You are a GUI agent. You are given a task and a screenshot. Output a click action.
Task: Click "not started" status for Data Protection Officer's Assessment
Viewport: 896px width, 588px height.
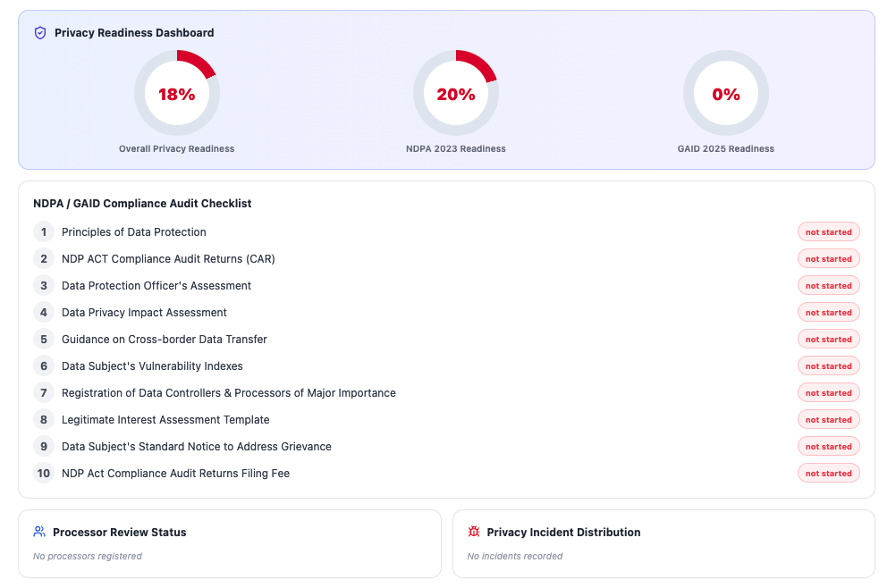pos(829,286)
